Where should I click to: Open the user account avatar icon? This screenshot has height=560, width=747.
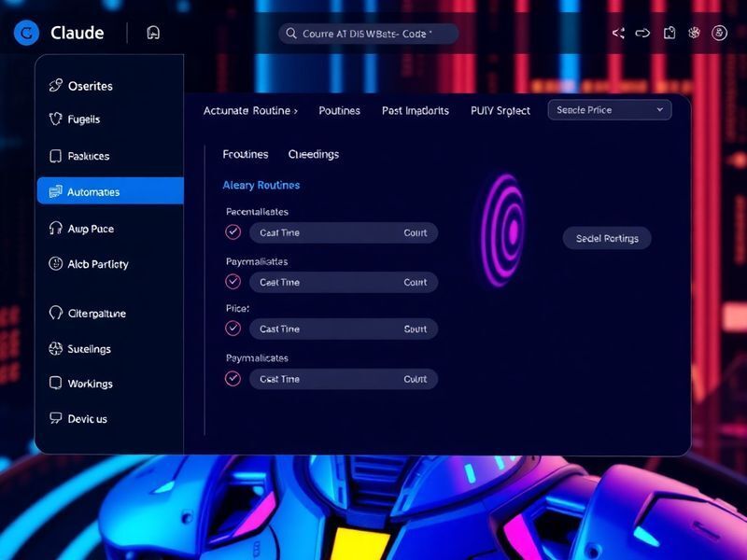tap(719, 32)
